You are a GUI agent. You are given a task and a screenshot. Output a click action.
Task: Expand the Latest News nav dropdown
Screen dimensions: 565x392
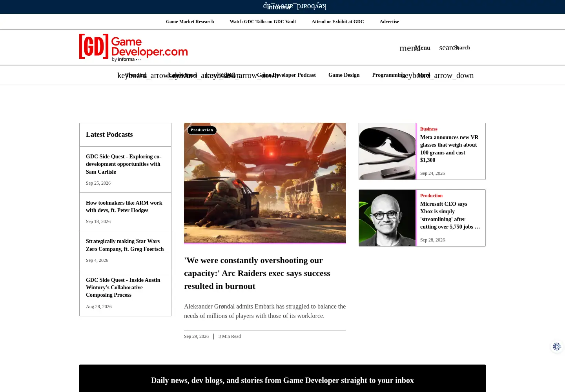click(183, 75)
